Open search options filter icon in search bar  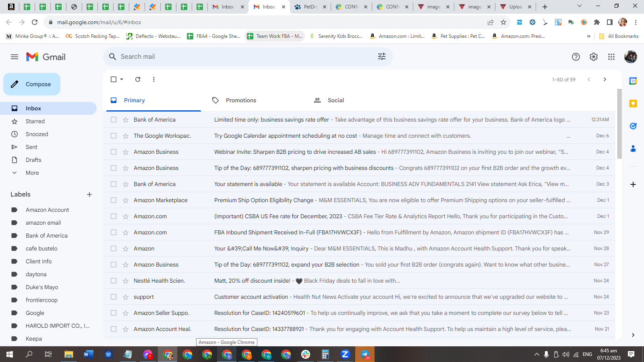coord(382,57)
